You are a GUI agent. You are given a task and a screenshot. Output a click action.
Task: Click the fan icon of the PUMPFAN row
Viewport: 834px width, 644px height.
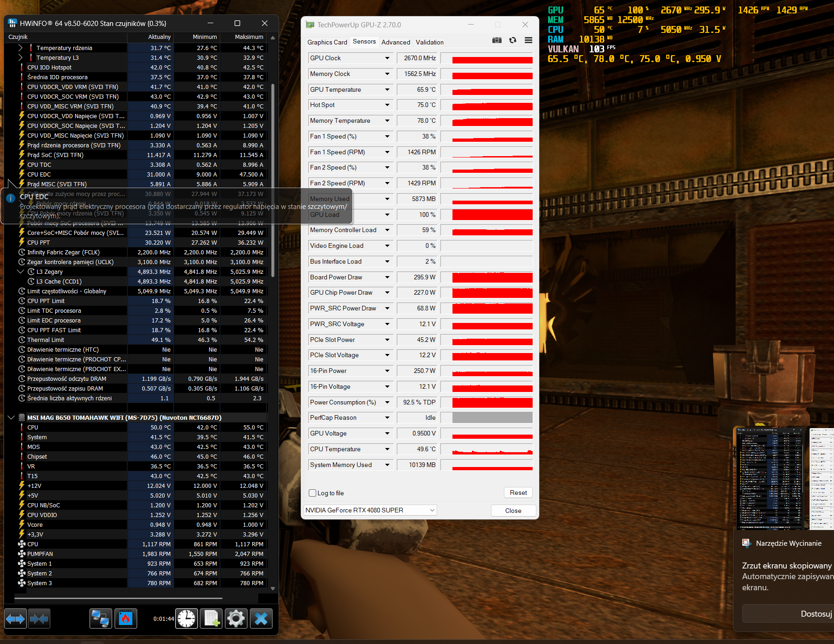[x=22, y=554]
